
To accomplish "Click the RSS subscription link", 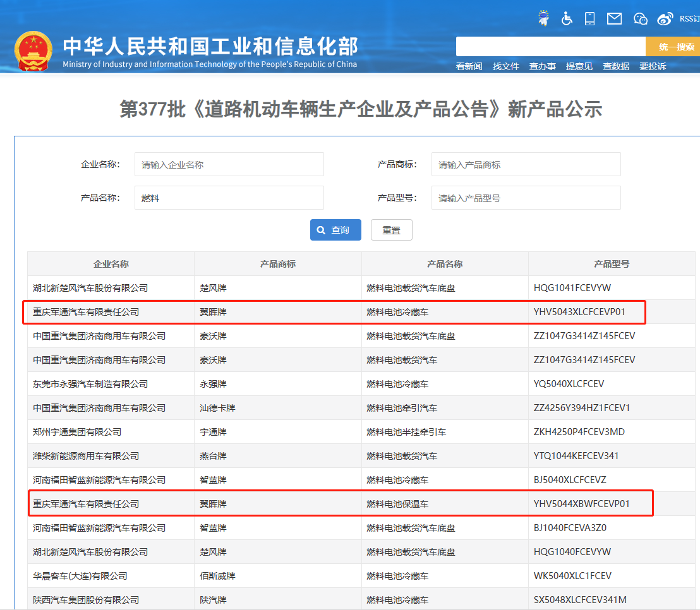I will (x=690, y=19).
